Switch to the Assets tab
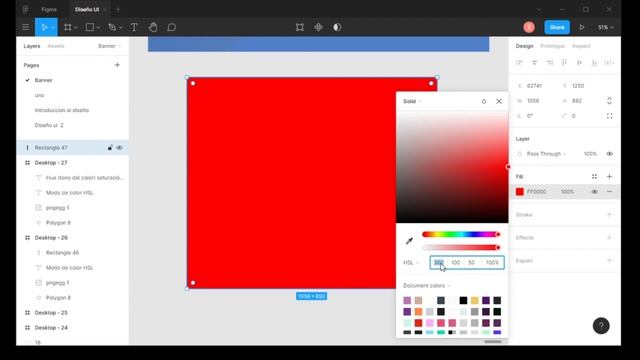The height and width of the screenshot is (360, 640). [56, 46]
